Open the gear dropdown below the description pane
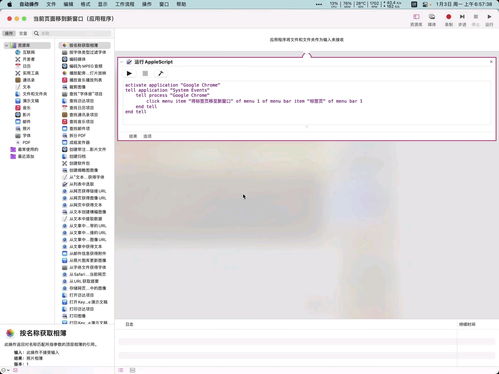Screen dimensions: 499x374 [x=5, y=370]
